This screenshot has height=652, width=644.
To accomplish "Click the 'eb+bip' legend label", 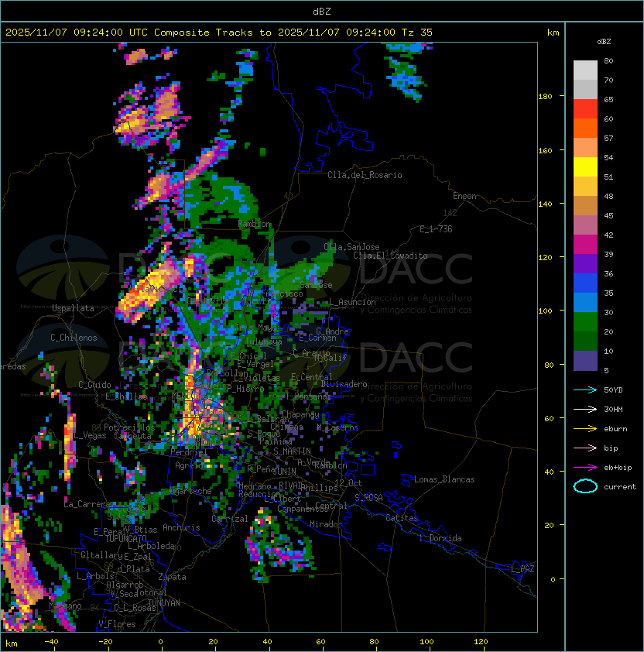I will pos(618,468).
